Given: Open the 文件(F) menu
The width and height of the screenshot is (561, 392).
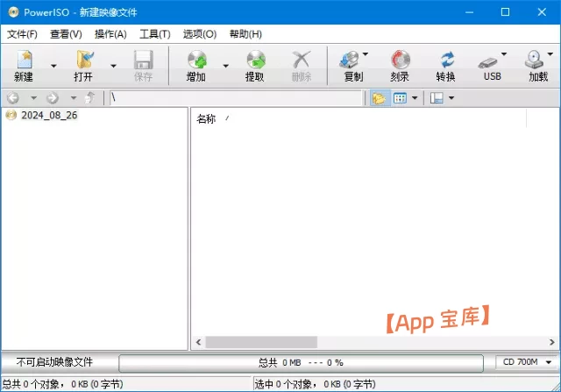Looking at the screenshot, I should [x=23, y=34].
